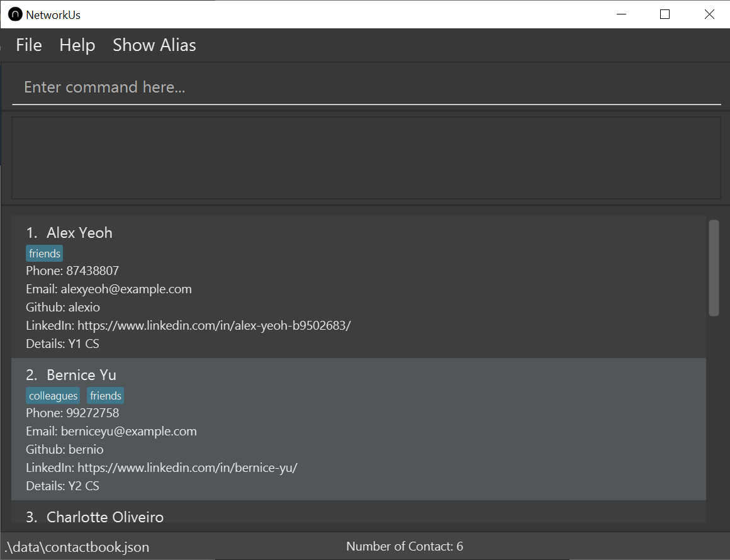730x560 pixels.
Task: Click Bernice Yu's LinkedIn URL
Action: 187,468
